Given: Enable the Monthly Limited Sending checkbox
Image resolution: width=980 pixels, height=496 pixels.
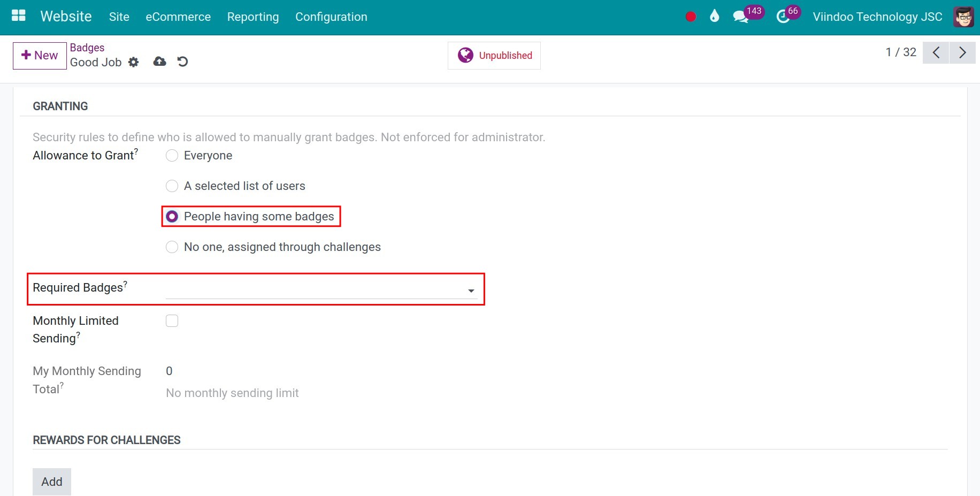Looking at the screenshot, I should tap(172, 321).
